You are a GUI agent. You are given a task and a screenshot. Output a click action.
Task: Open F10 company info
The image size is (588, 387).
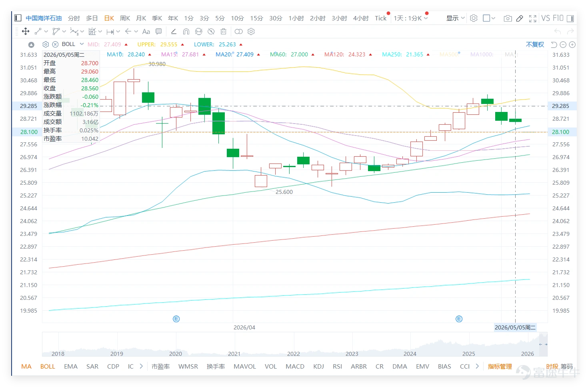pyautogui.click(x=558, y=18)
